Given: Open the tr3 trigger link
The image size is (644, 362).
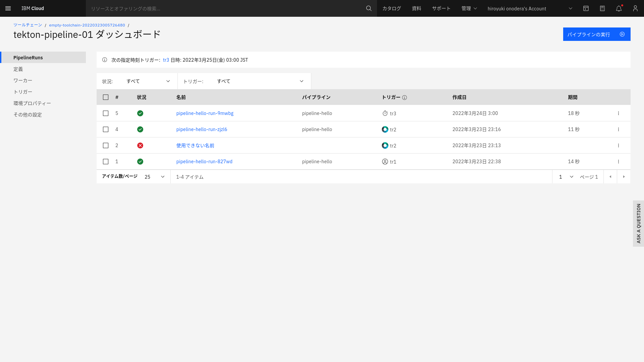Looking at the screenshot, I should (166, 60).
